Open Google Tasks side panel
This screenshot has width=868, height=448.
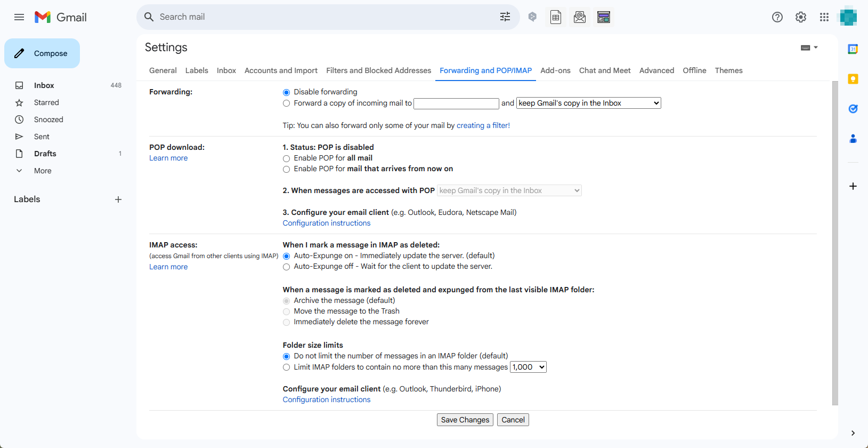point(853,109)
